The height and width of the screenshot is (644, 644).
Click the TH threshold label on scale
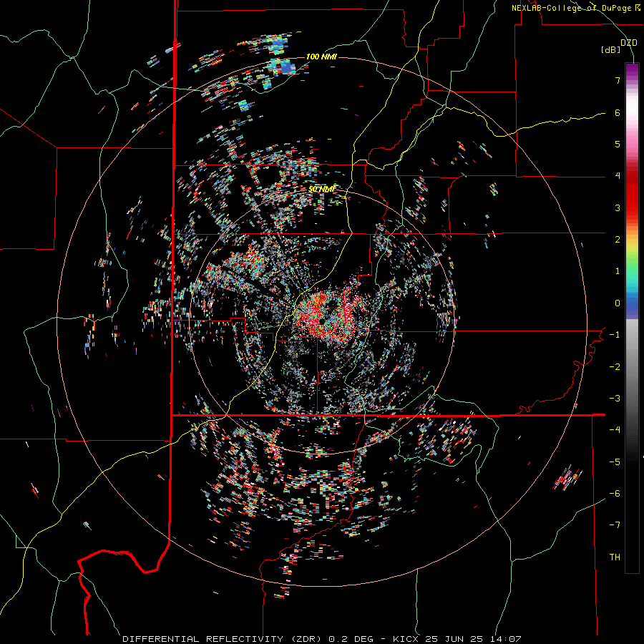[x=615, y=557]
